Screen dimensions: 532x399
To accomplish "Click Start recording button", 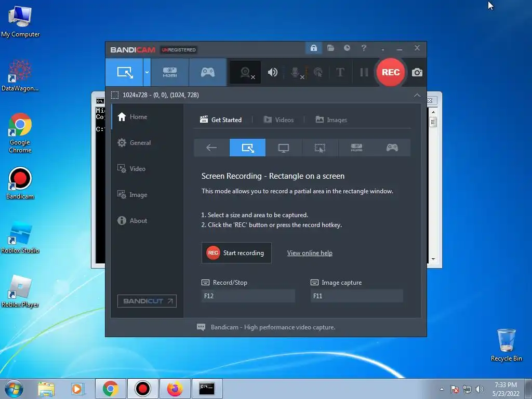I will coord(236,253).
